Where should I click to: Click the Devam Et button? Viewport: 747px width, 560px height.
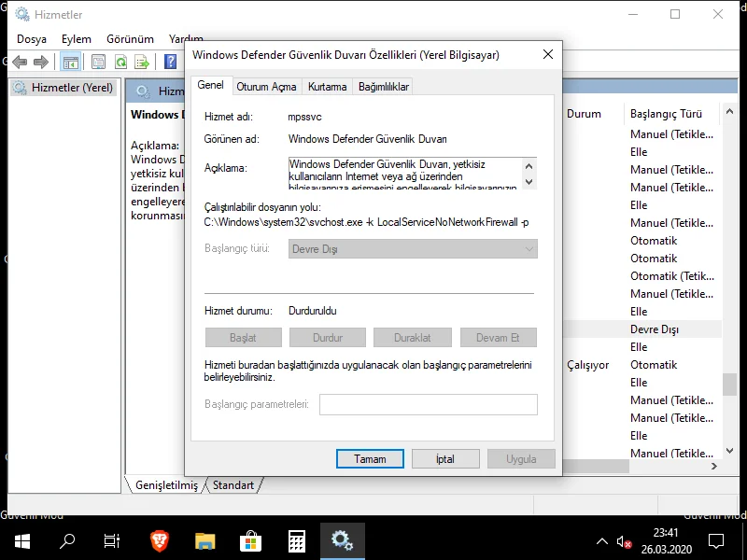coord(498,338)
